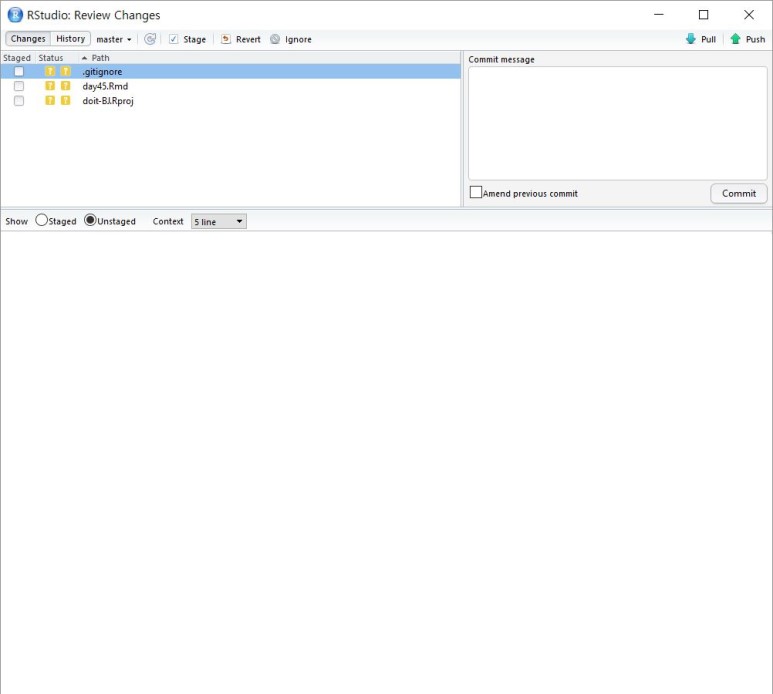This screenshot has height=694, width=773.
Task: Click second status icon for day45.Rmd
Action: click(x=65, y=86)
